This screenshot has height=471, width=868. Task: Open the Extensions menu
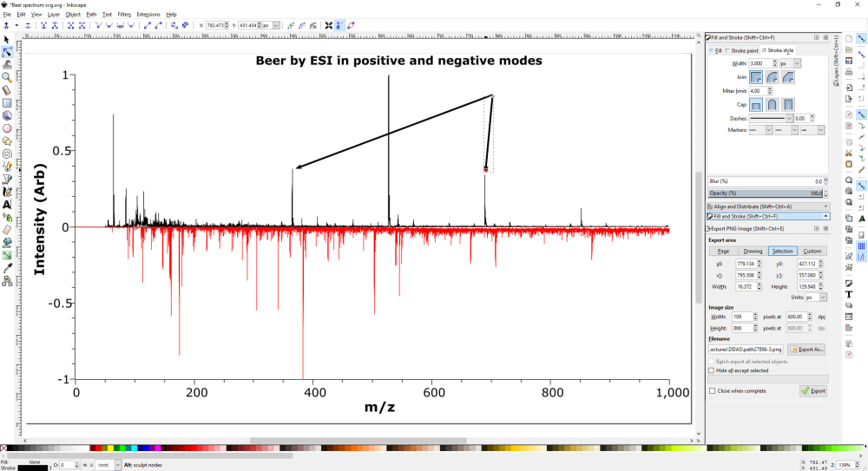[148, 15]
